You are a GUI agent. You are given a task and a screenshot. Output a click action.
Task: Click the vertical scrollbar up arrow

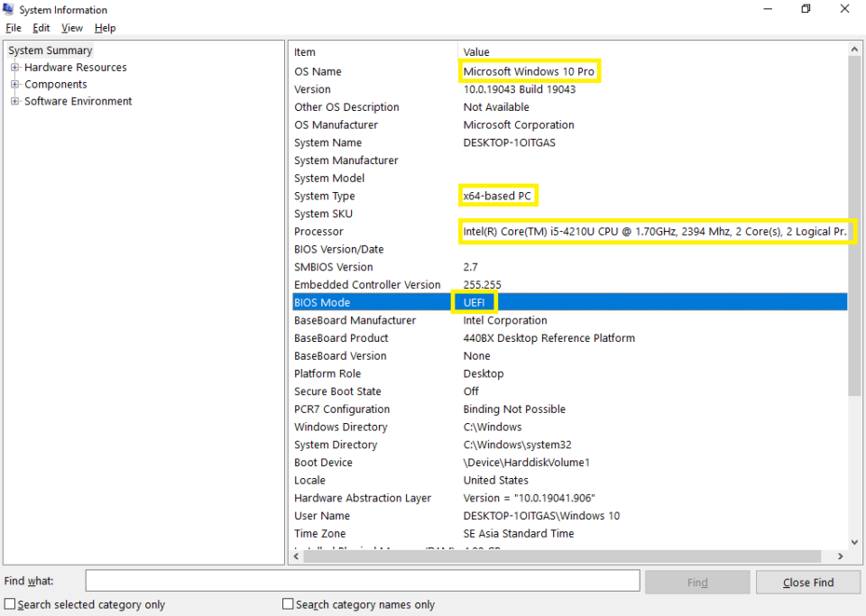(x=854, y=49)
